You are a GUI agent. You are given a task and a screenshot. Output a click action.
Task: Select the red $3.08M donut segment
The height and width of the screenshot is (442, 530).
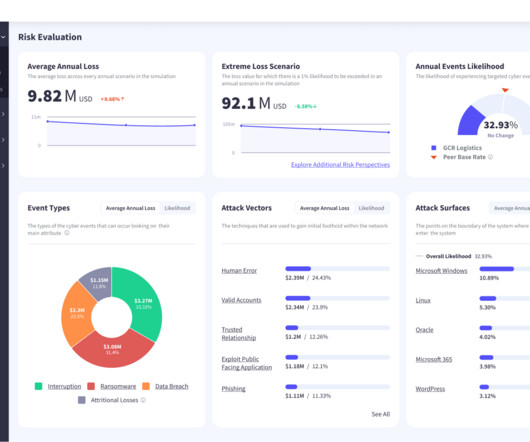click(x=113, y=349)
